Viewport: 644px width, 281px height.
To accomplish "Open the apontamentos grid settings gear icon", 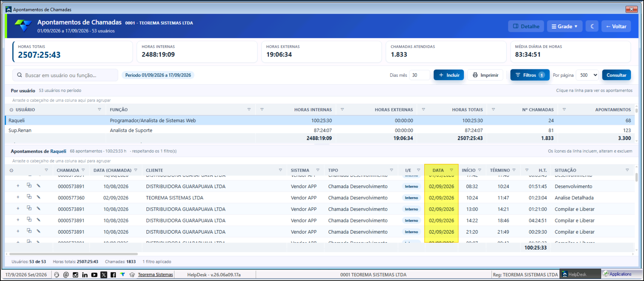I will click(11, 170).
